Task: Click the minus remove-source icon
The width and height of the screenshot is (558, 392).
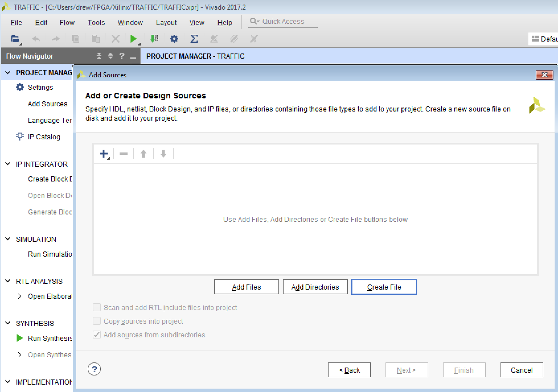Action: point(124,154)
